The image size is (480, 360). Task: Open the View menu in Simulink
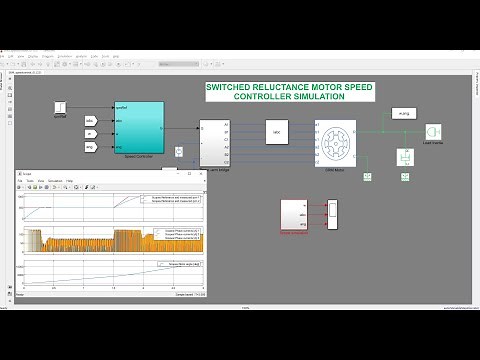pyautogui.click(x=21, y=56)
